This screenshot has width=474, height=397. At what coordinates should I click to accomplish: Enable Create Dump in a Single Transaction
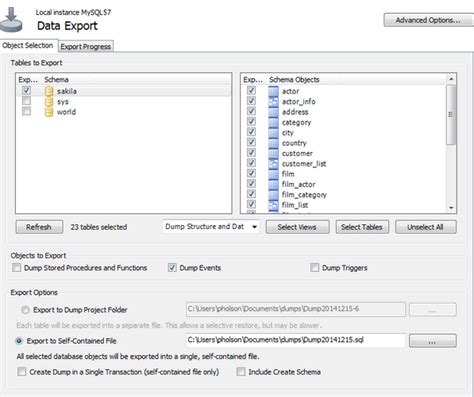[22, 371]
